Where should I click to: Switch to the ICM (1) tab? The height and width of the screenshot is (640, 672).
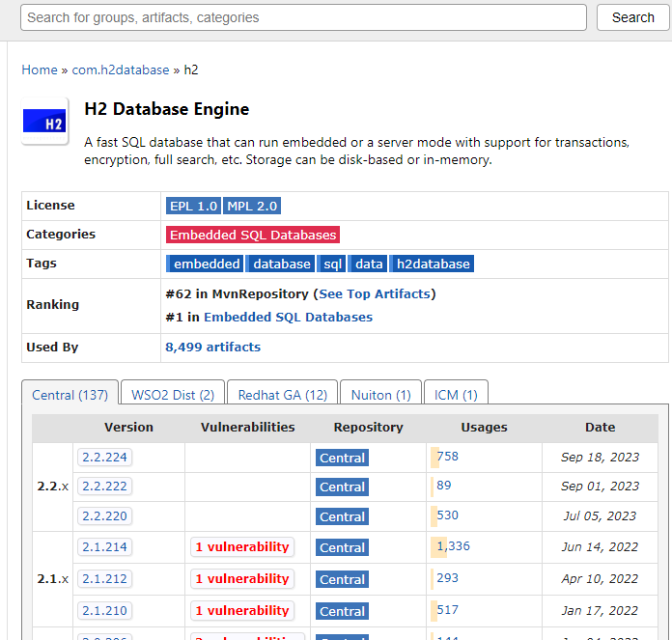pos(456,394)
